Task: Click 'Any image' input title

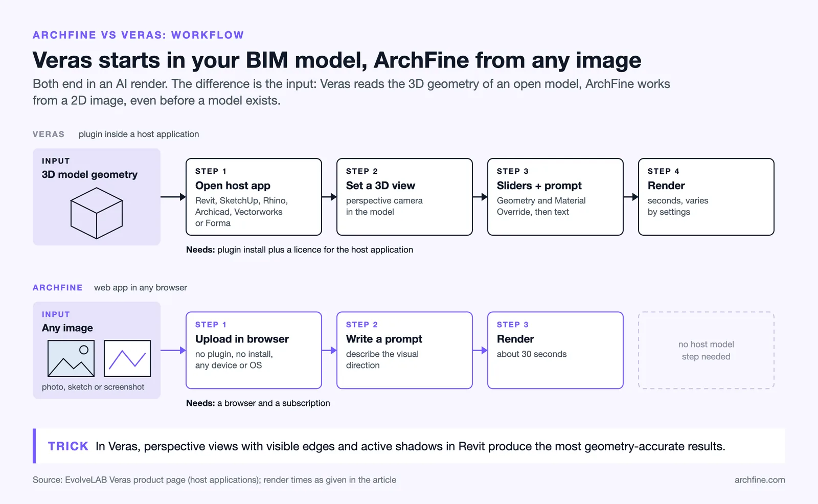Action: point(67,328)
